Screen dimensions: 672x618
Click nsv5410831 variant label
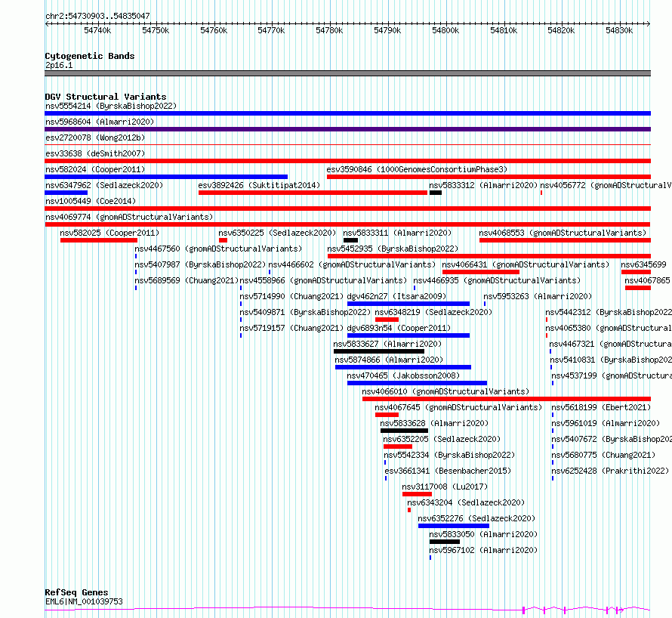point(611,360)
